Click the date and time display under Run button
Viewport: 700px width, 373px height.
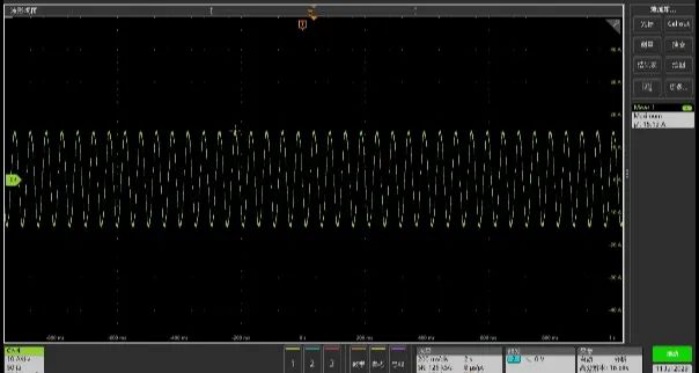(672, 369)
